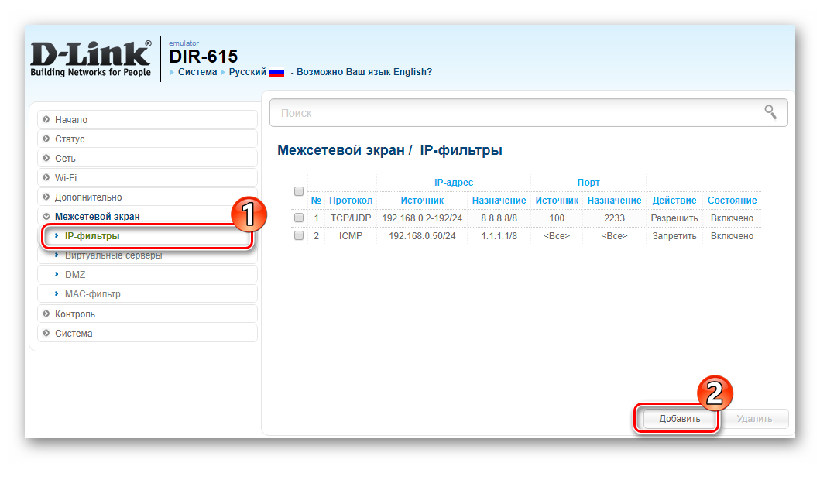Click destination port cell 2233
This screenshot has width=820, height=504.
tap(615, 218)
